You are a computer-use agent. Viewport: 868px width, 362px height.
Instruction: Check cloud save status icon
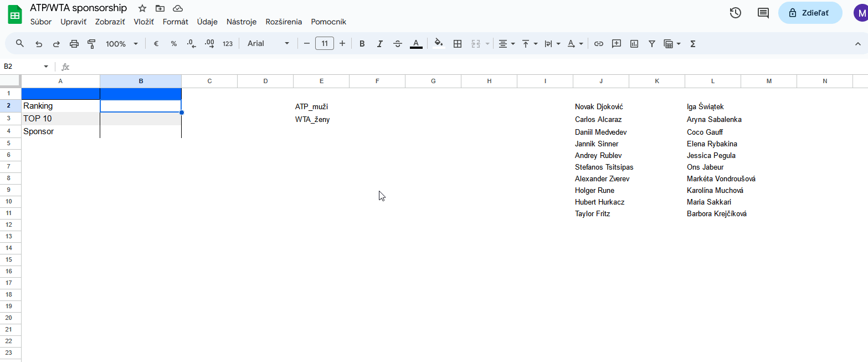(178, 8)
